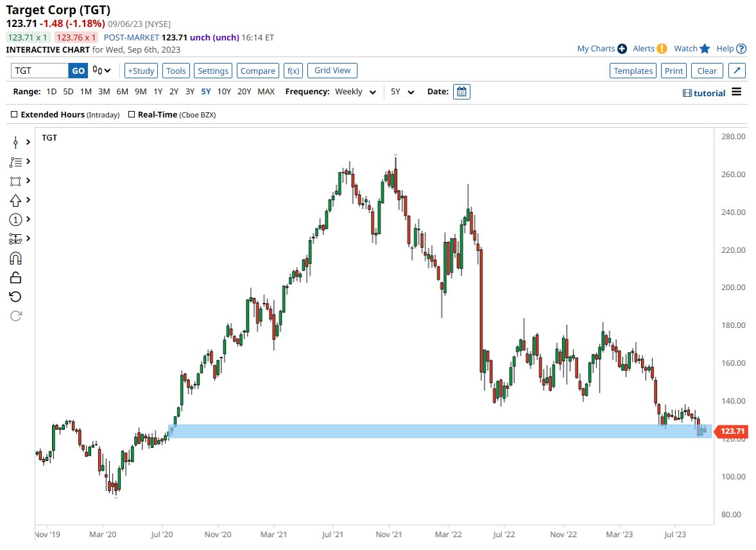
Task: Expand the shape tools submenu chevron
Action: [28, 181]
